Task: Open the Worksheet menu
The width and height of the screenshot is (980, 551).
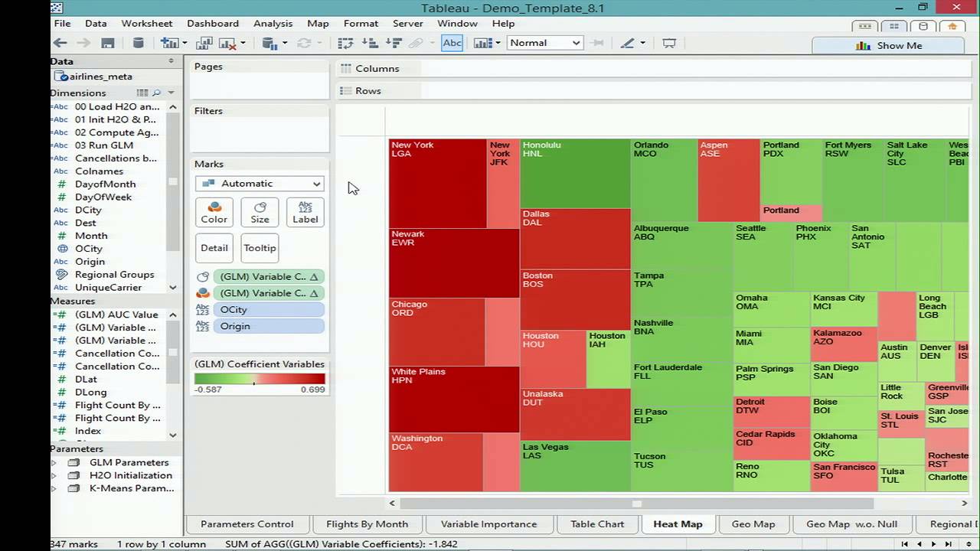Action: click(147, 24)
